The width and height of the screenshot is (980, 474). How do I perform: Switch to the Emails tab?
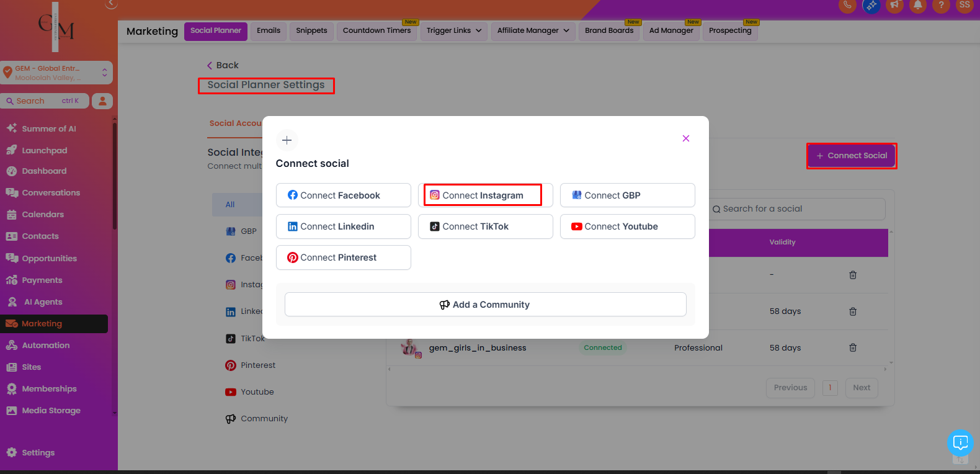(269, 31)
